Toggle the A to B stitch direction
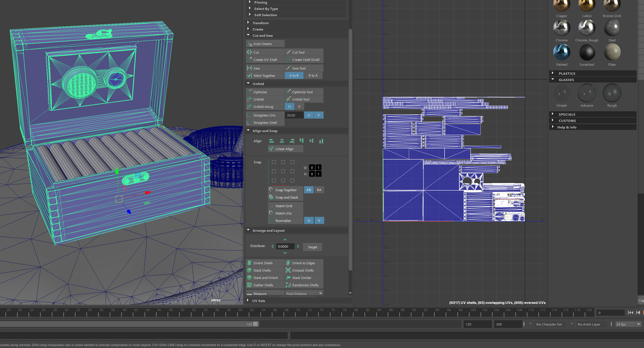 click(294, 76)
